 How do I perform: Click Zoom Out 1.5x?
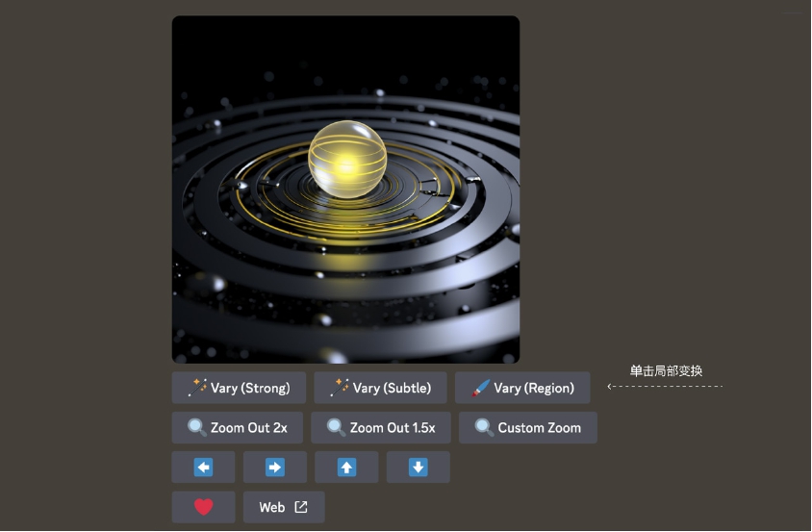[x=381, y=427]
